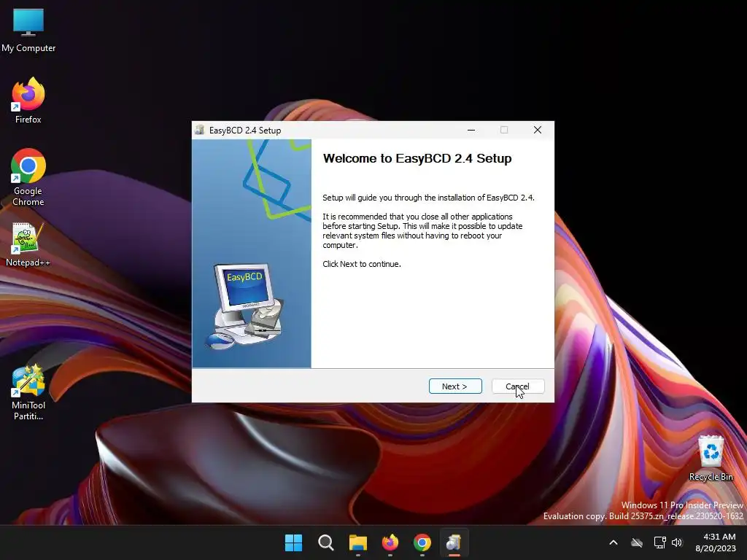747x560 pixels.
Task: Open Chrome from the taskbar
Action: pyautogui.click(x=422, y=542)
